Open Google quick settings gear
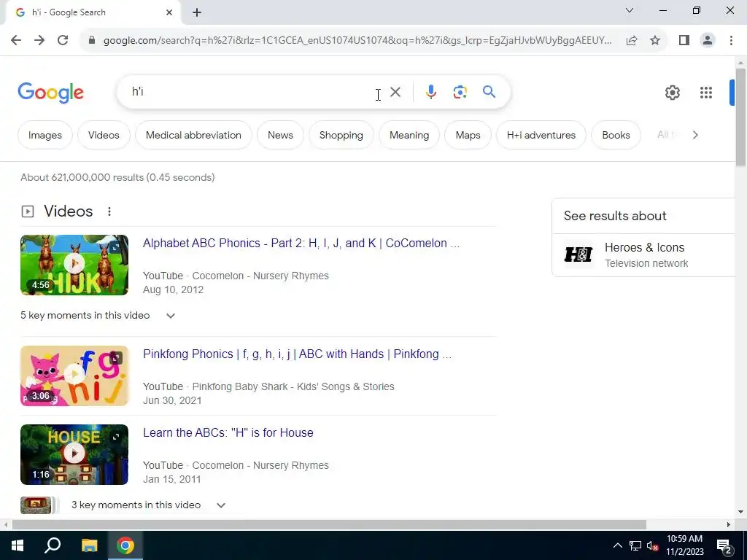Image resolution: width=747 pixels, height=560 pixels. [x=672, y=93]
